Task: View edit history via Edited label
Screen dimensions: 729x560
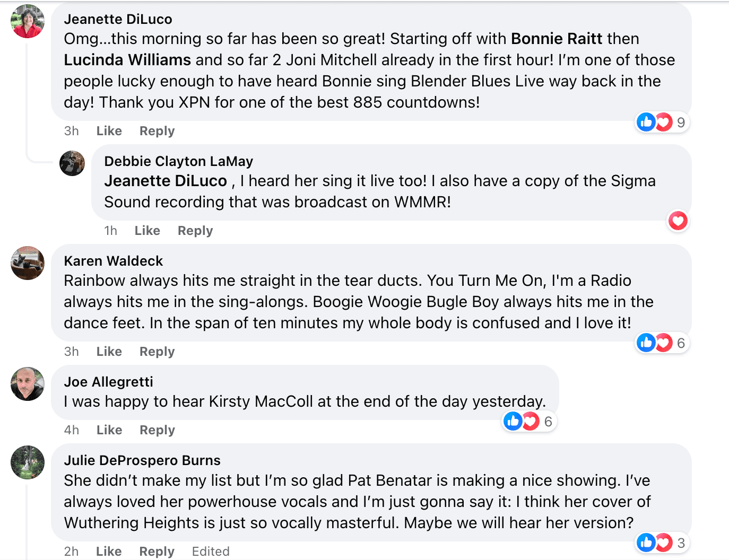Action: 211,552
